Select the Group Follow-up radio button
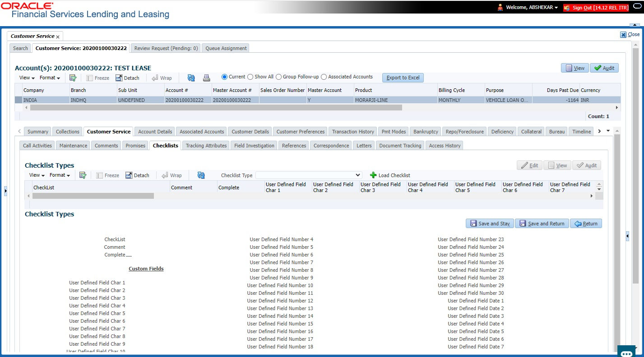 (x=278, y=77)
